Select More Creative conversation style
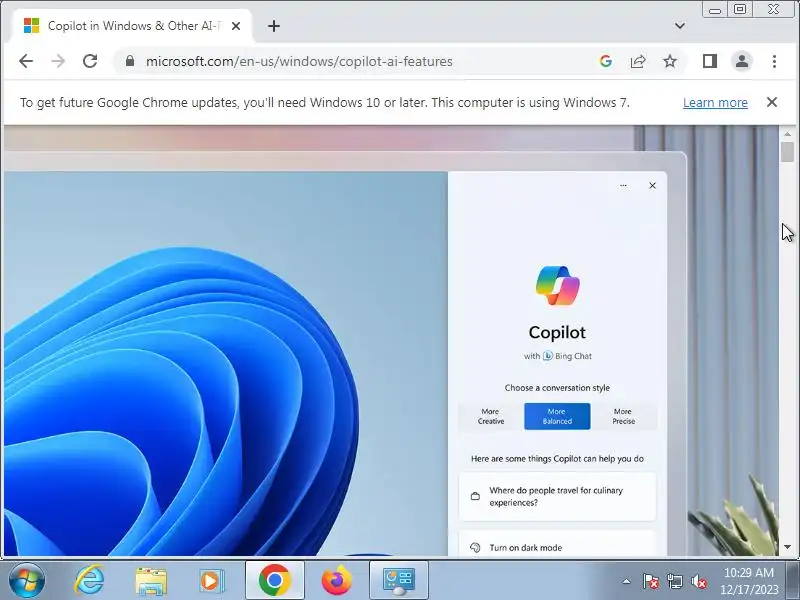The width and height of the screenshot is (800, 600). point(491,416)
